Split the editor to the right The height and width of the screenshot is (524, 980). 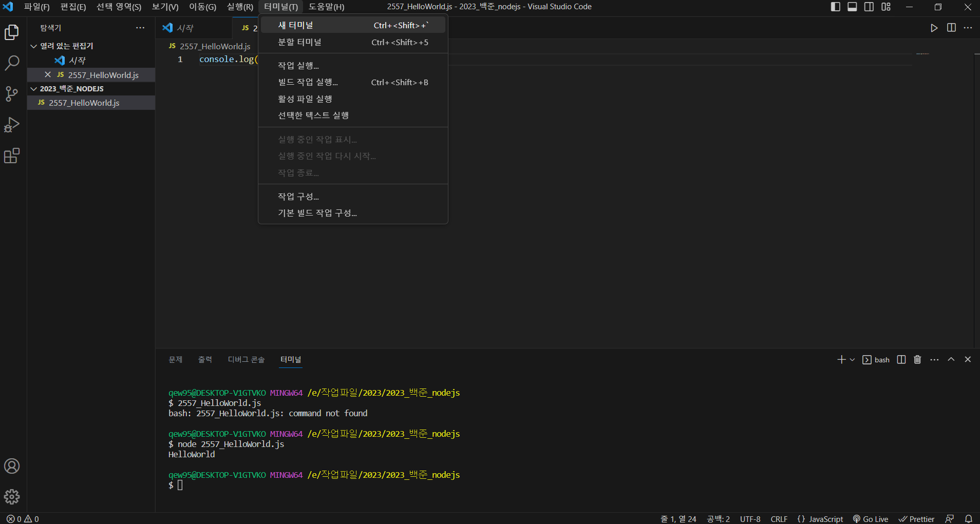coord(951,28)
